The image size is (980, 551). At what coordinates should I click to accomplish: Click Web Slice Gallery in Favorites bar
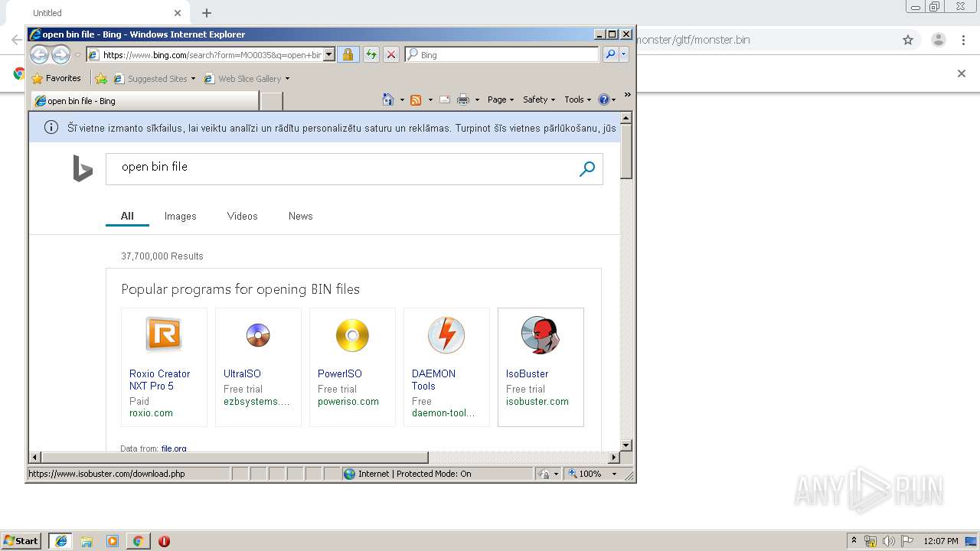pyautogui.click(x=247, y=78)
